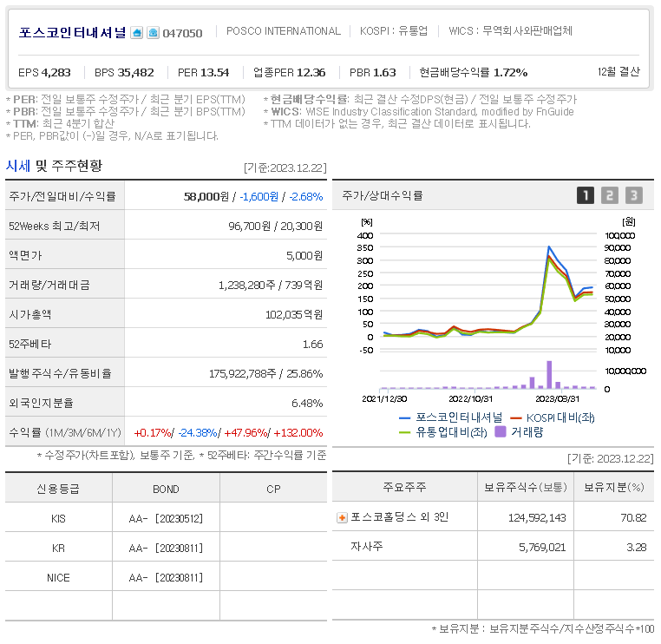Click the blue 포스코인터내셔널 legend line marker
Viewport: 661px width, 644px height.
405,418
